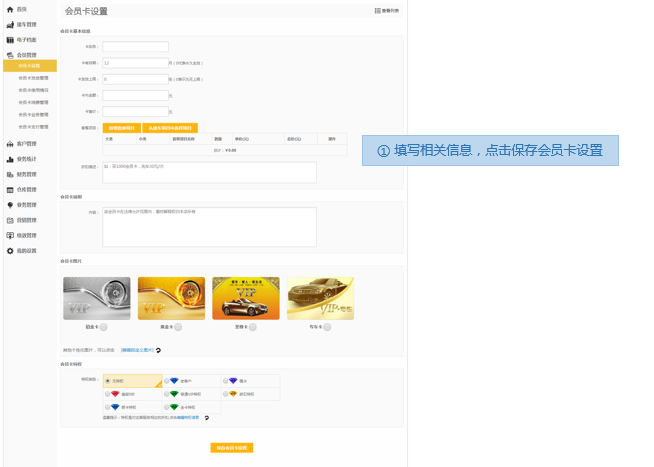The height and width of the screenshot is (467, 654).
Task: Select the 黄金卡 card image radio
Action: [x=178, y=327]
